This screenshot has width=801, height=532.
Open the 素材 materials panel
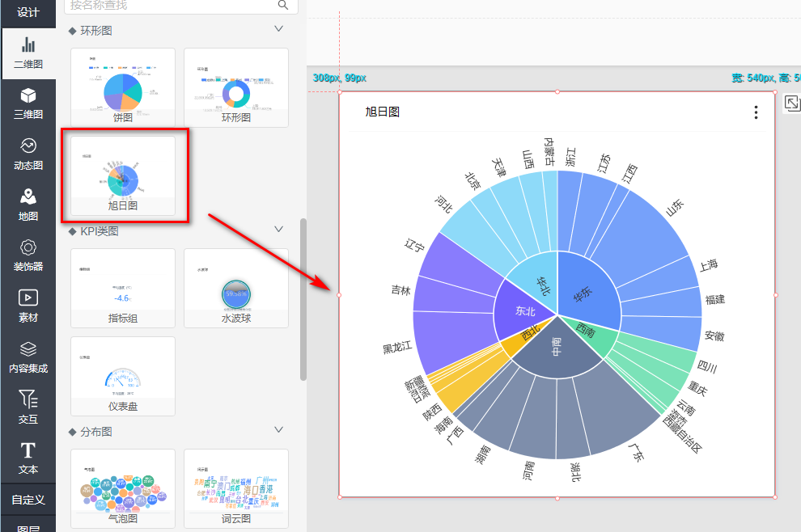pos(28,305)
